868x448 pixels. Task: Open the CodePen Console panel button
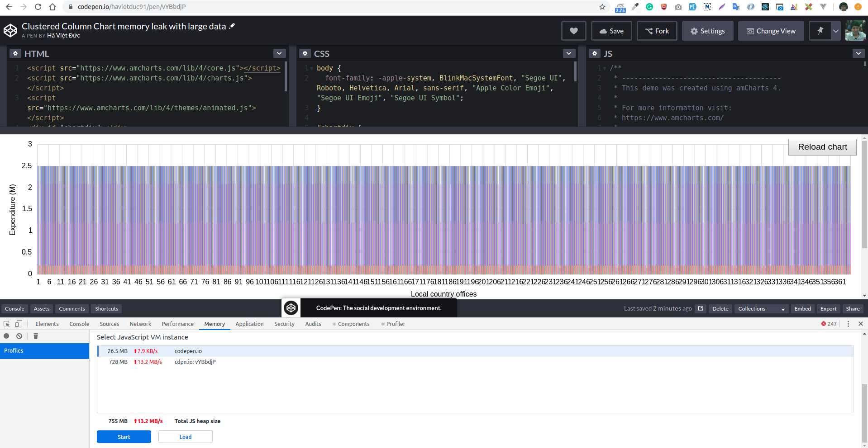tap(14, 309)
